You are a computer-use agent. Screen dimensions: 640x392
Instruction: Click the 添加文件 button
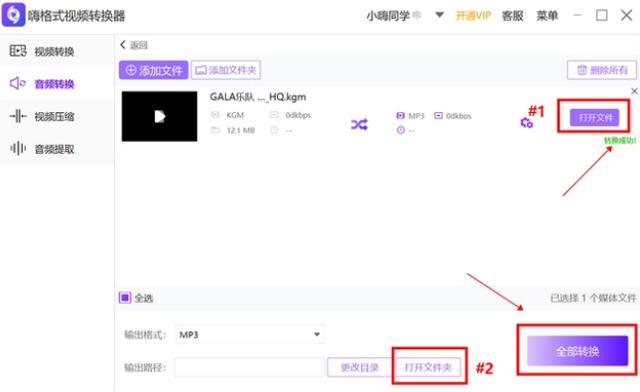point(153,70)
